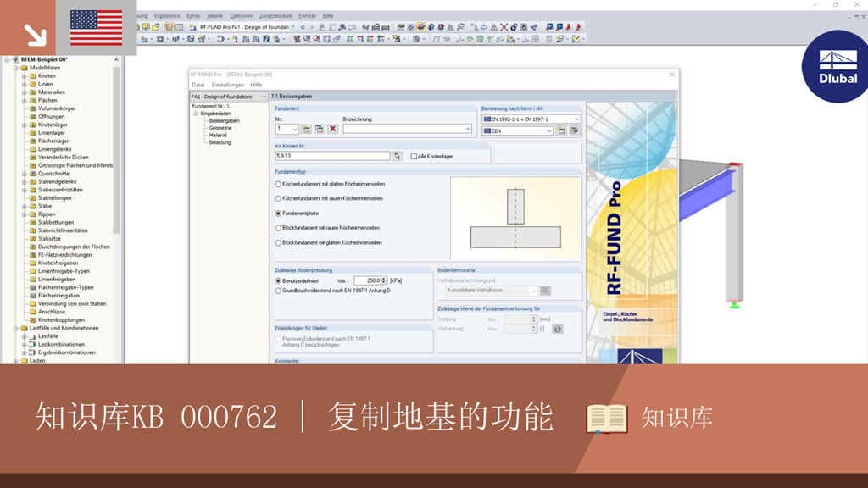Select Blockfundament mit rauen Köcherinnenseiten option

[278, 227]
